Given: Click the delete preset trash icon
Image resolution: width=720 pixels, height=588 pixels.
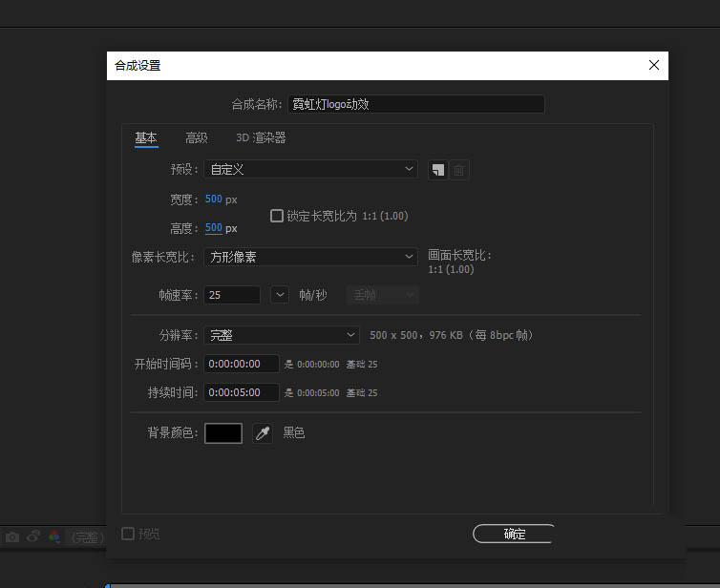Looking at the screenshot, I should point(458,170).
